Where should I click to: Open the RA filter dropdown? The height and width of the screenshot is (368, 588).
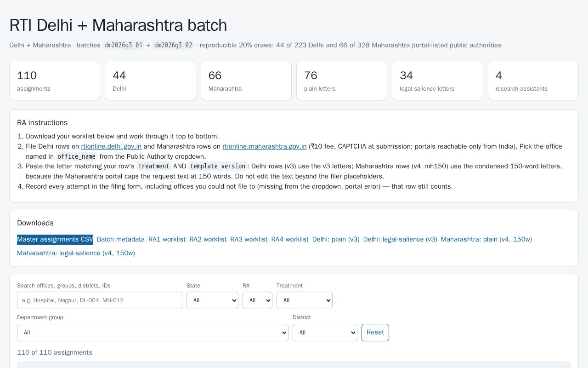pyautogui.click(x=257, y=300)
